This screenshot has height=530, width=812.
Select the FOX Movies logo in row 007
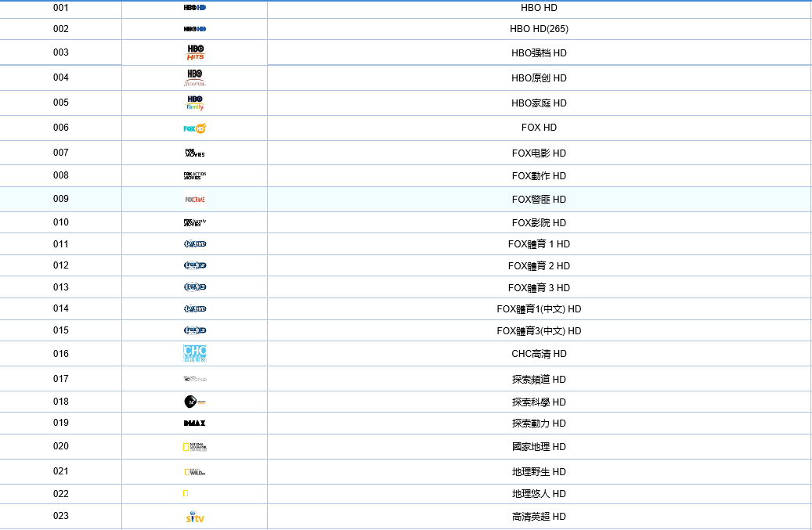point(195,153)
